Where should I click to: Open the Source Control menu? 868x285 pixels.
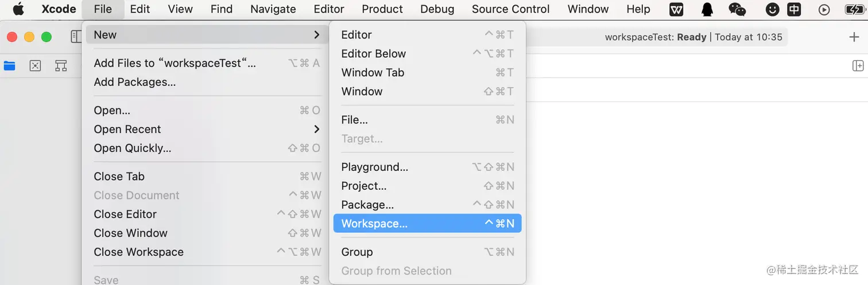pos(510,9)
